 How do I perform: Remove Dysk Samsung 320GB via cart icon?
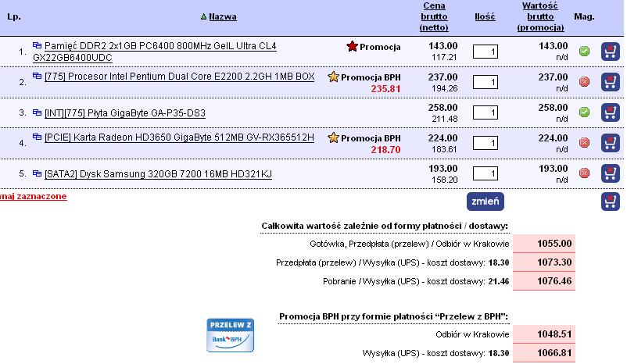pos(611,173)
